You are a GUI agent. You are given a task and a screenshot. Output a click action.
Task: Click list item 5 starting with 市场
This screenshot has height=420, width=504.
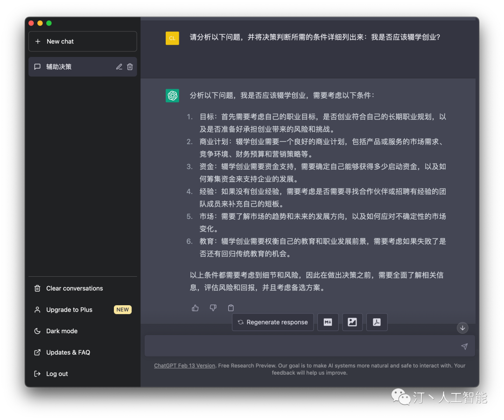323,223
